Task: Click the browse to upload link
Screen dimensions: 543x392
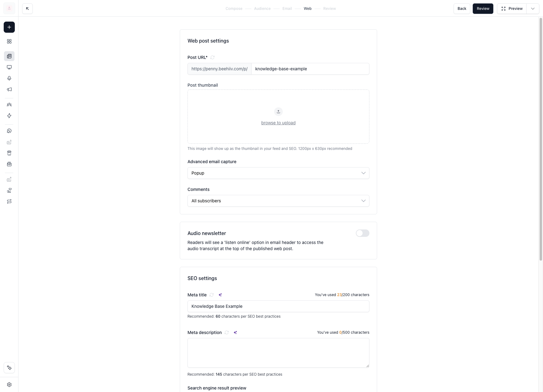Action: coord(278,123)
